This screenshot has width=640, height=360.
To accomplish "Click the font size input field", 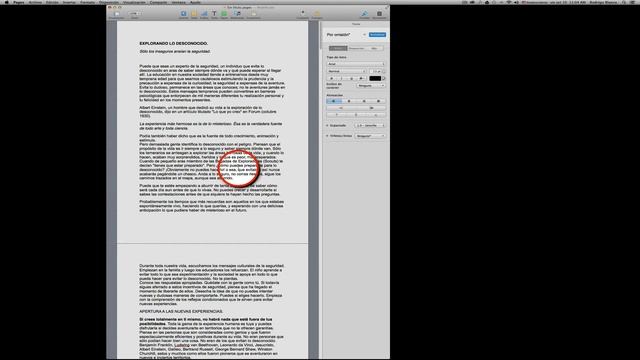I will click(375, 71).
